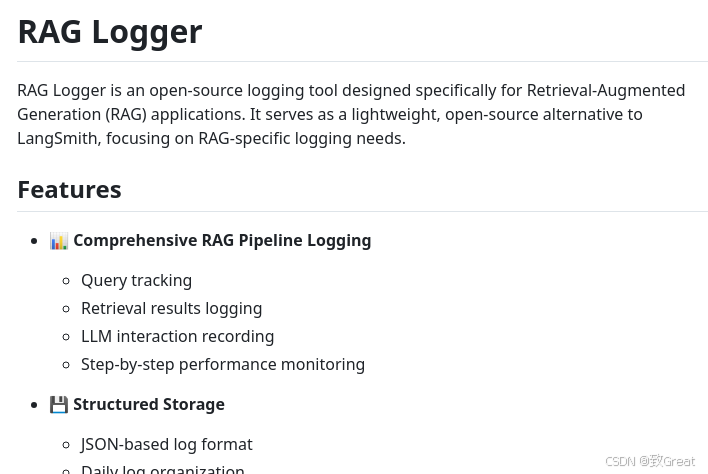Click the Daily log organization item
This screenshot has height=474, width=708.
pos(163,469)
